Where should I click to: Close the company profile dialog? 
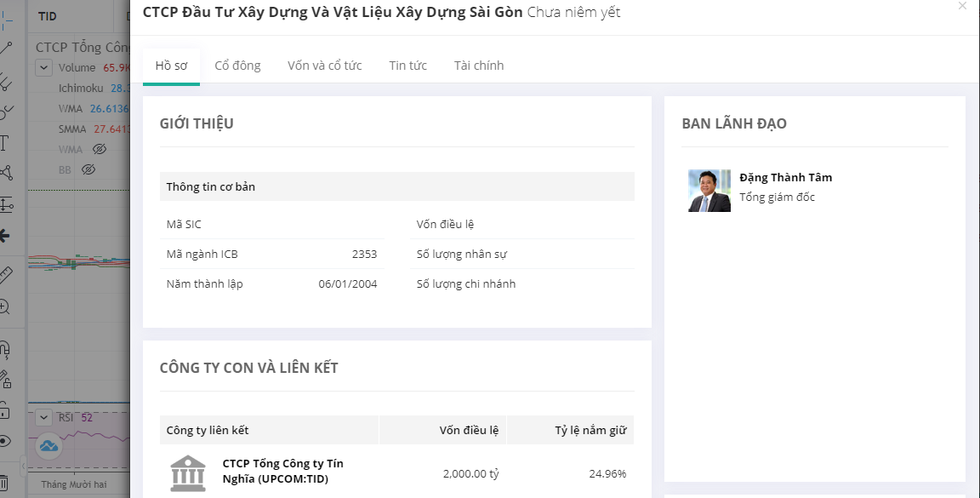(x=962, y=6)
